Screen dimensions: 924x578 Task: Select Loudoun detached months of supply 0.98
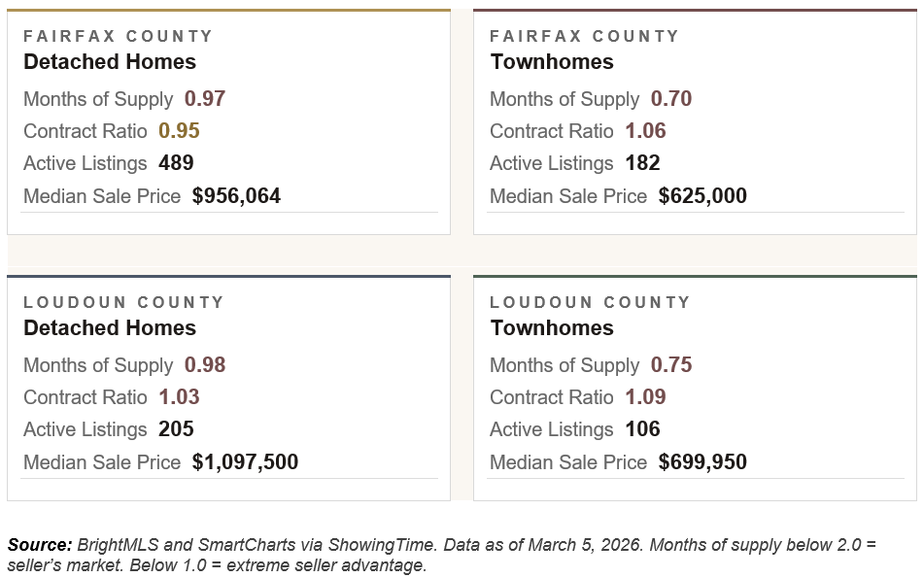[x=205, y=365]
